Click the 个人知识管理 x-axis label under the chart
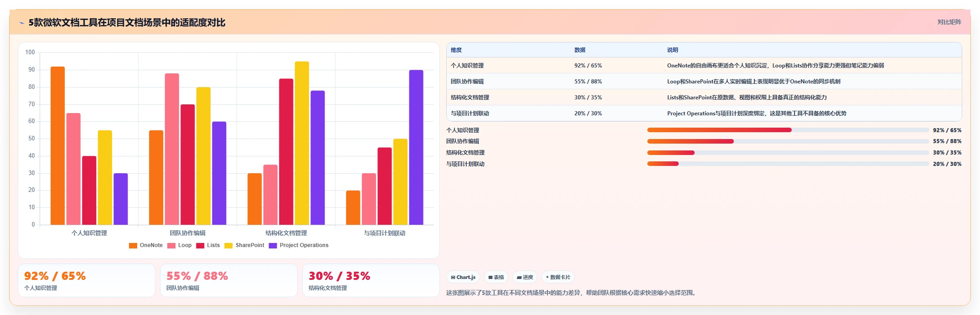This screenshot has width=980, height=315. (x=89, y=233)
